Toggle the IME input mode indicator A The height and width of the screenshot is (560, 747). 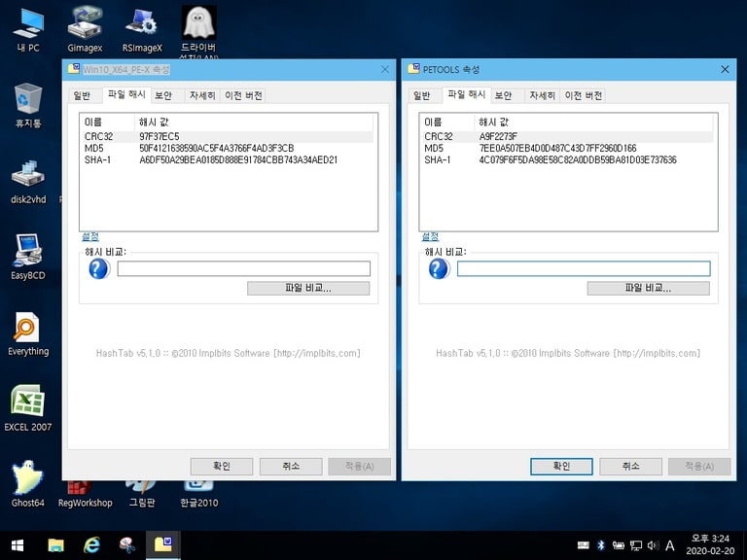point(670,545)
